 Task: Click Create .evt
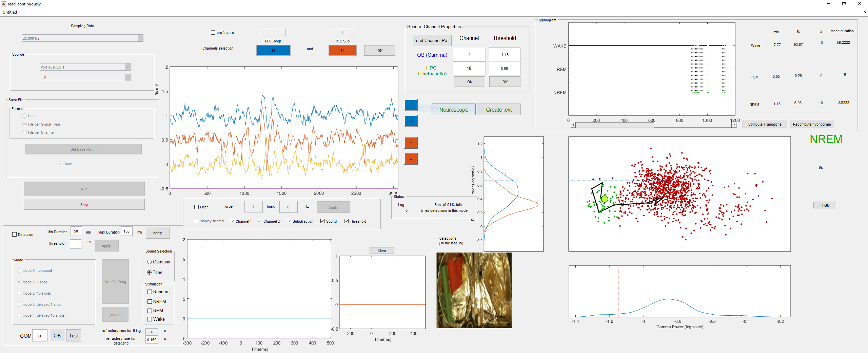click(498, 109)
